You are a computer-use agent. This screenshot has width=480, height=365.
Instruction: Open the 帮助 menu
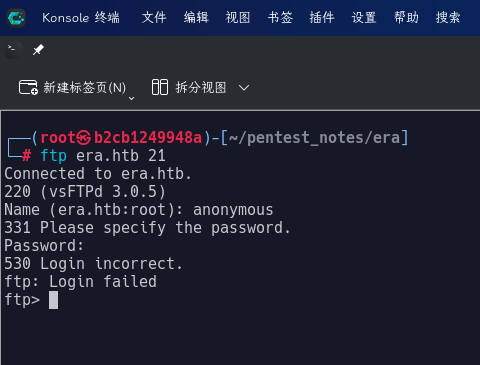click(406, 17)
